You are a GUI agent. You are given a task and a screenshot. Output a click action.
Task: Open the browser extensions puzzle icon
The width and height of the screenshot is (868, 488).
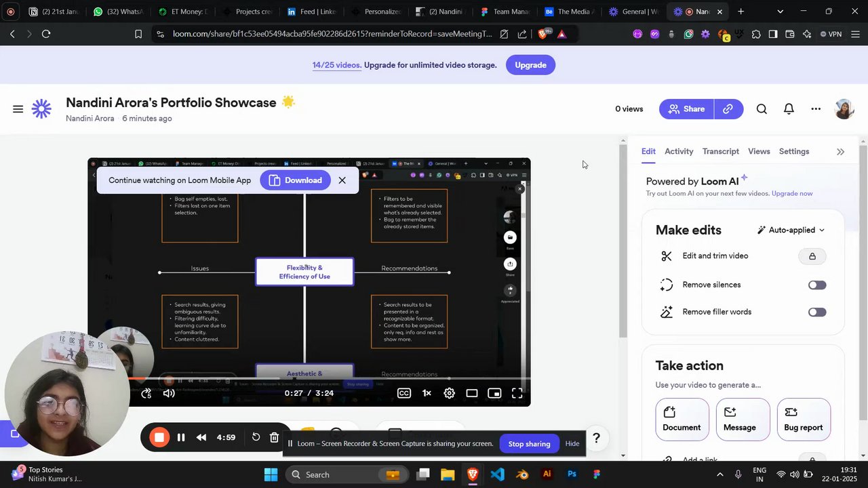[x=756, y=34]
